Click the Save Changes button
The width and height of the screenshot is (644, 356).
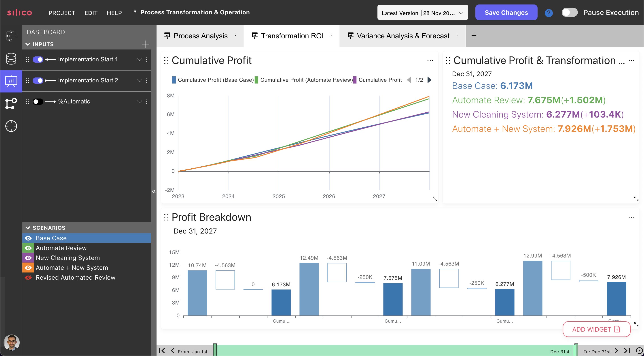(506, 12)
